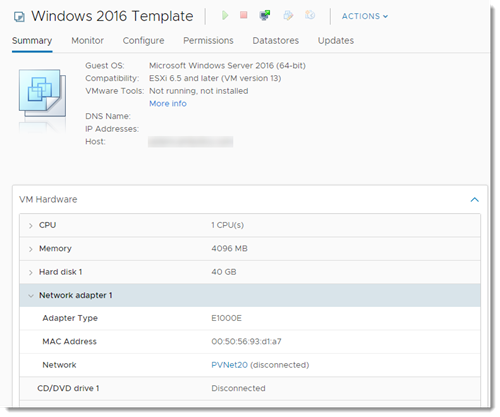Viewport: 500px width, 417px height.
Task: Launch the remote console monitor icon
Action: point(265,15)
